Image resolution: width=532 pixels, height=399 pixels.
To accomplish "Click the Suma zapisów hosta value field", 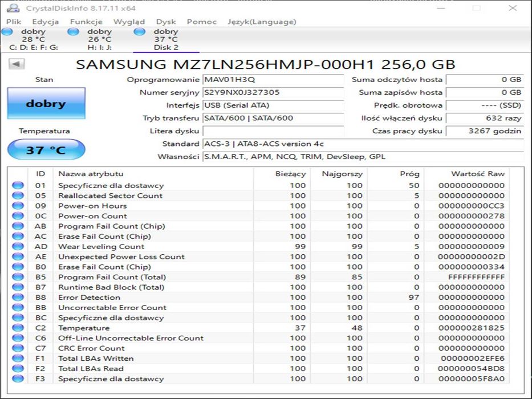I will 485,92.
